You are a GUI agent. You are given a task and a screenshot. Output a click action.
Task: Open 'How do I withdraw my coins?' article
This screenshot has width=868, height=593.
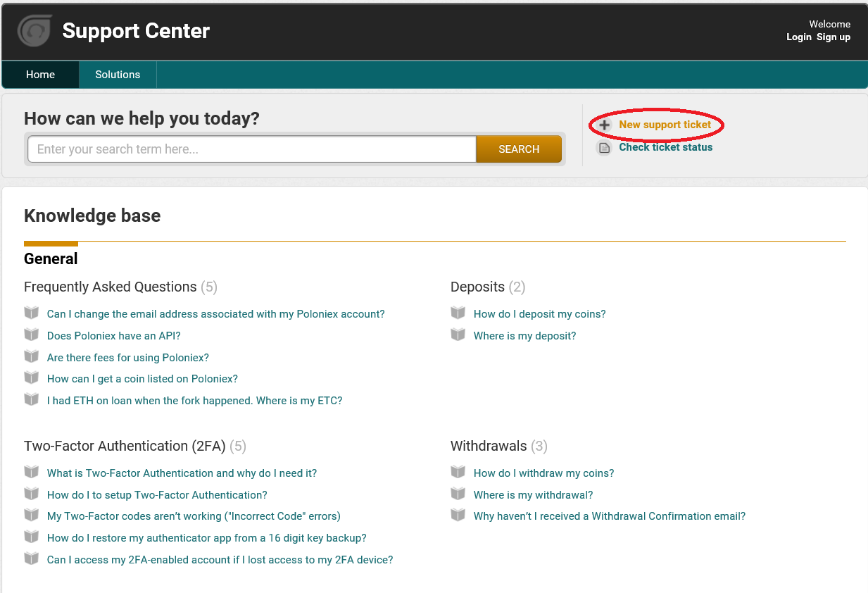pos(543,473)
